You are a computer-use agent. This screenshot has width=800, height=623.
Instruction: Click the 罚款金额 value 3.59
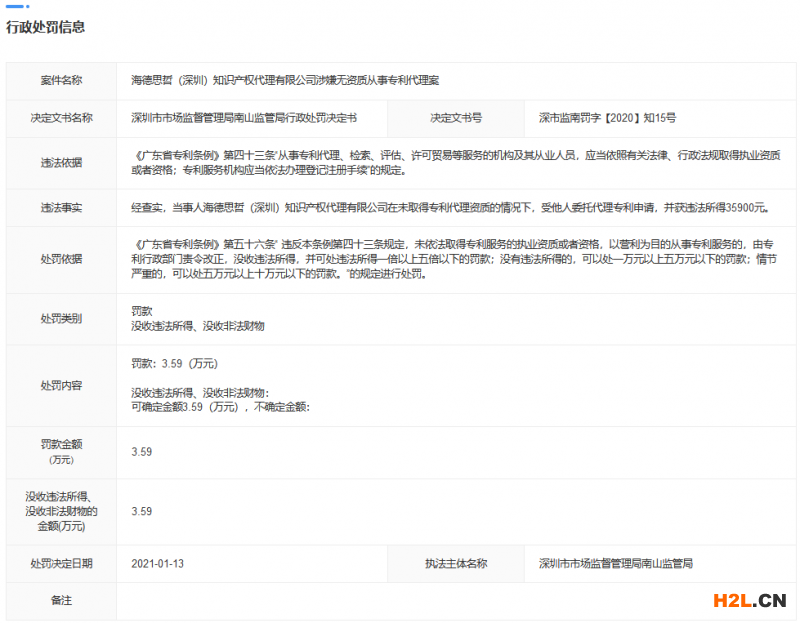pyautogui.click(x=141, y=452)
